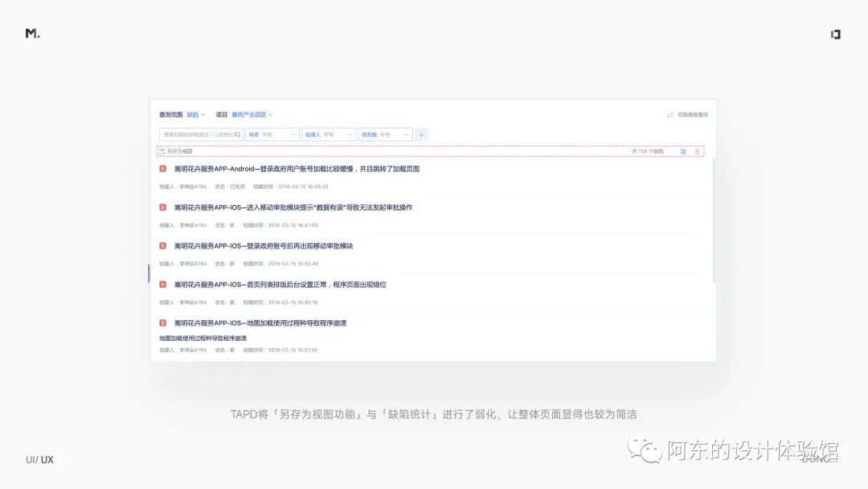Viewport: 868px width, 489px height.
Task: Switch to the compact list view icon
Action: (697, 151)
